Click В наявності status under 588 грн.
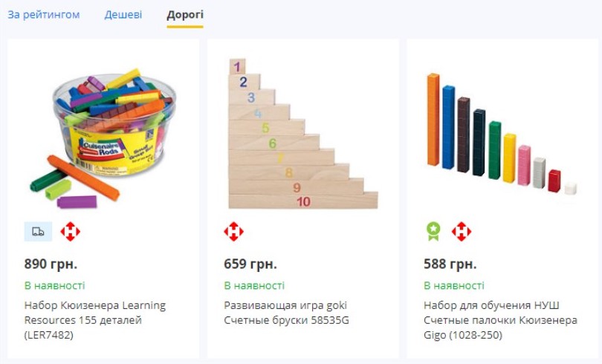This screenshot has width=602, height=364. coord(454,285)
